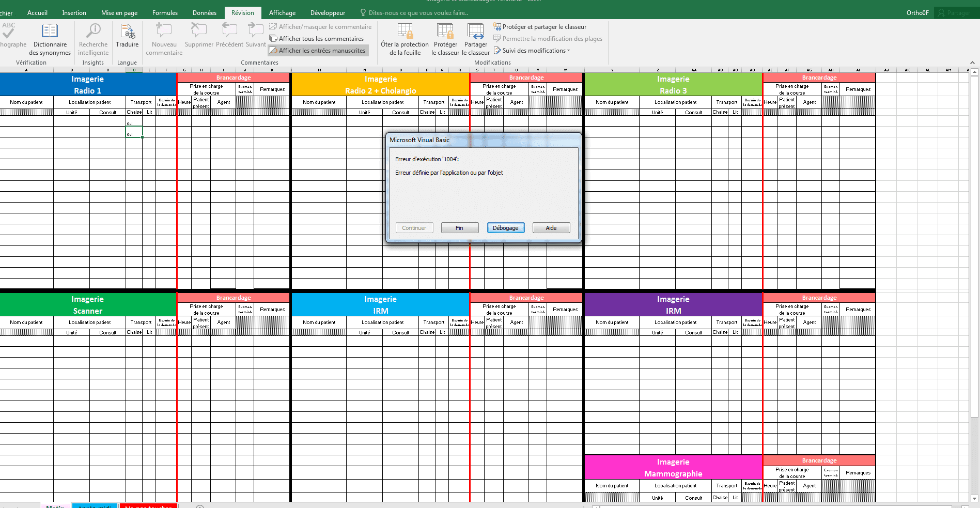Toggle Afficher tous les commentaires
The width and height of the screenshot is (980, 508).
[317, 39]
